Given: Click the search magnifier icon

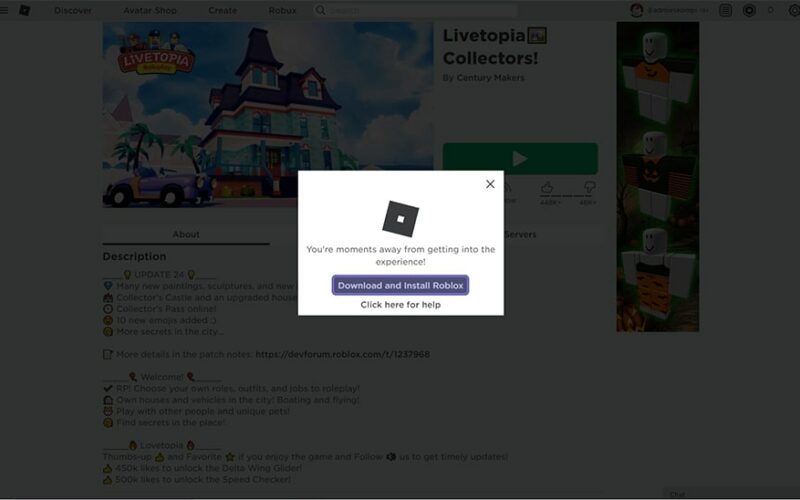Looking at the screenshot, I should point(320,10).
